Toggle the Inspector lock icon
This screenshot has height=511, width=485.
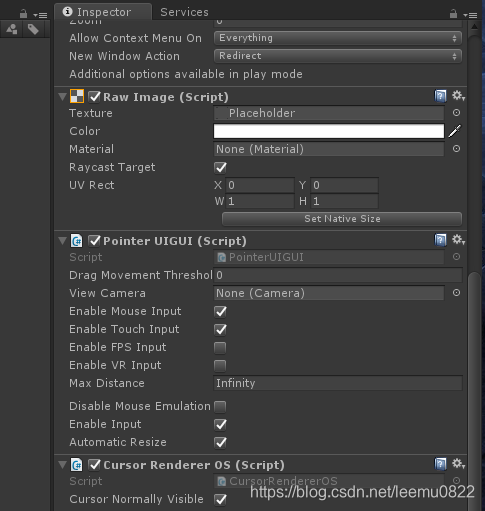click(x=453, y=14)
